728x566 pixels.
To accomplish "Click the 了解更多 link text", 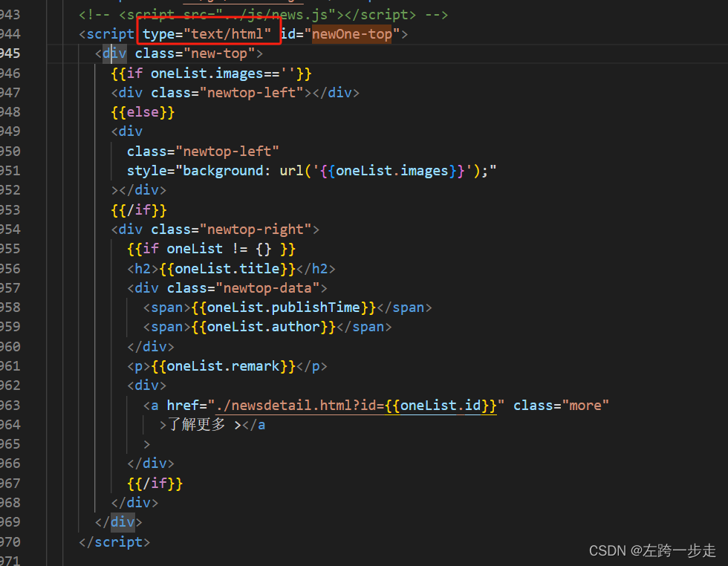I will click(195, 424).
